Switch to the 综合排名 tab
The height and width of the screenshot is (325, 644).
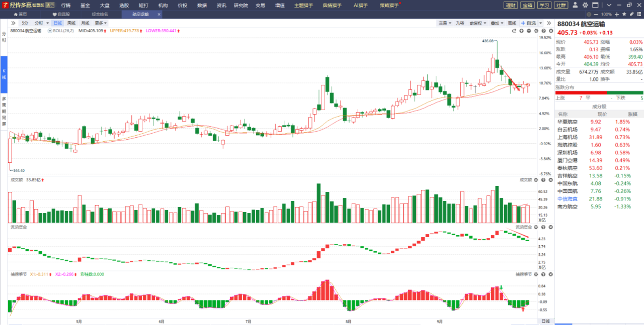(x=100, y=14)
